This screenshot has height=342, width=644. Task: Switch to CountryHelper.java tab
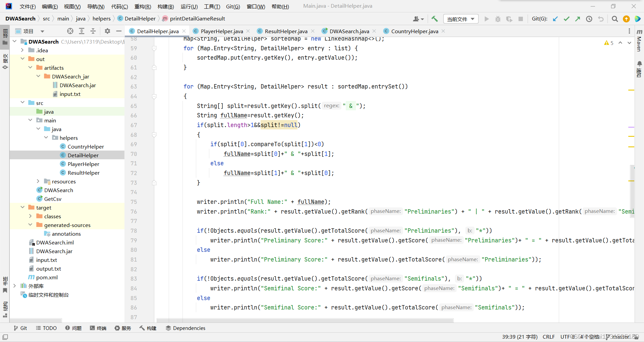415,31
